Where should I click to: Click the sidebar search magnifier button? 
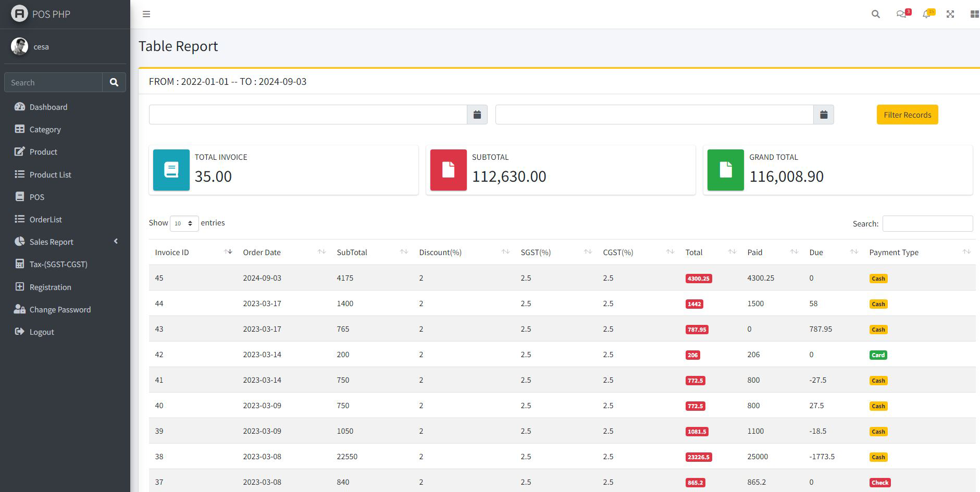coord(114,82)
